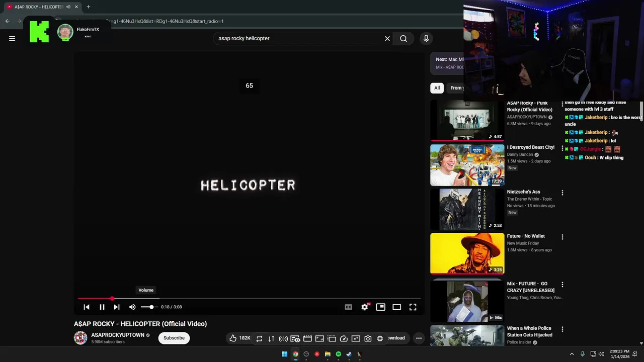Show hidden system tray icons chevron

[572, 354]
